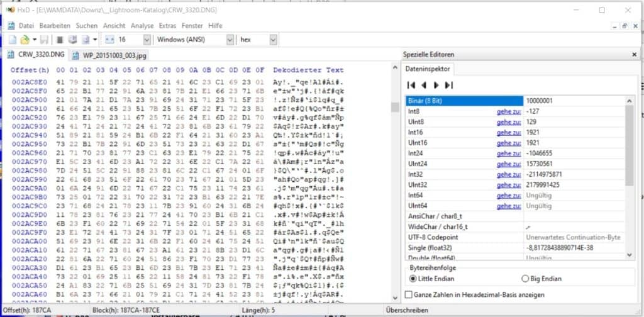Open the Extras menu

167,25
